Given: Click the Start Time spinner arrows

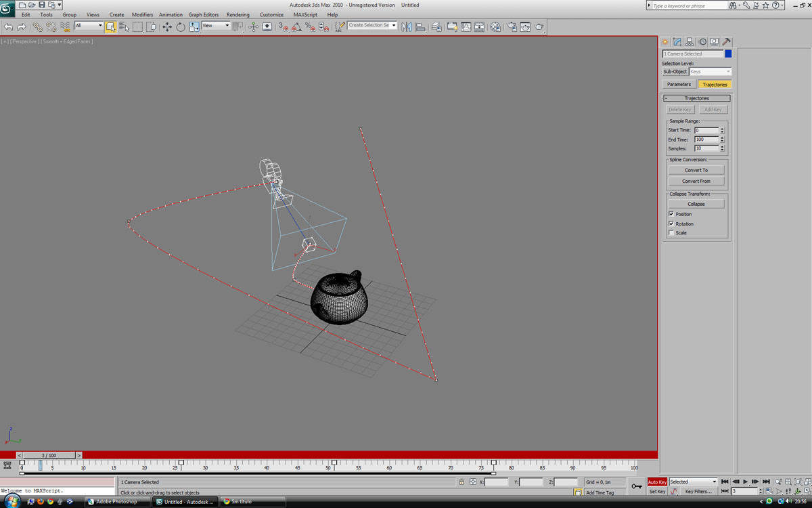Looking at the screenshot, I should pos(722,130).
